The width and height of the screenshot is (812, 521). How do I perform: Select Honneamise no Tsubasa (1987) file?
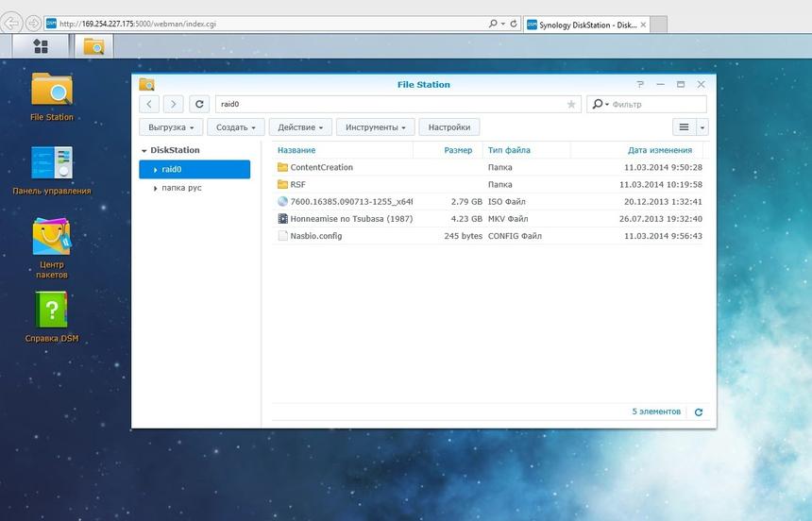pos(351,219)
